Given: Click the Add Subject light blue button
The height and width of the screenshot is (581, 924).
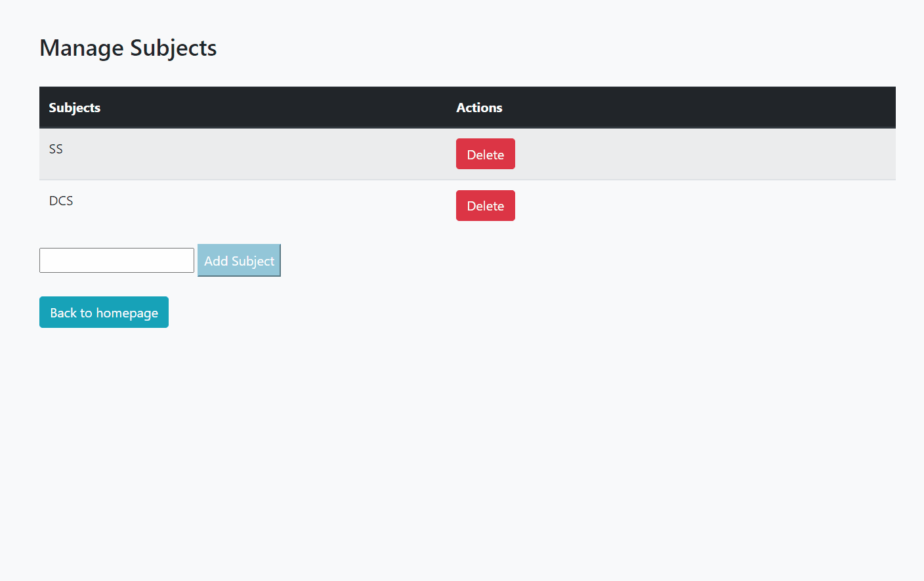Looking at the screenshot, I should (239, 260).
